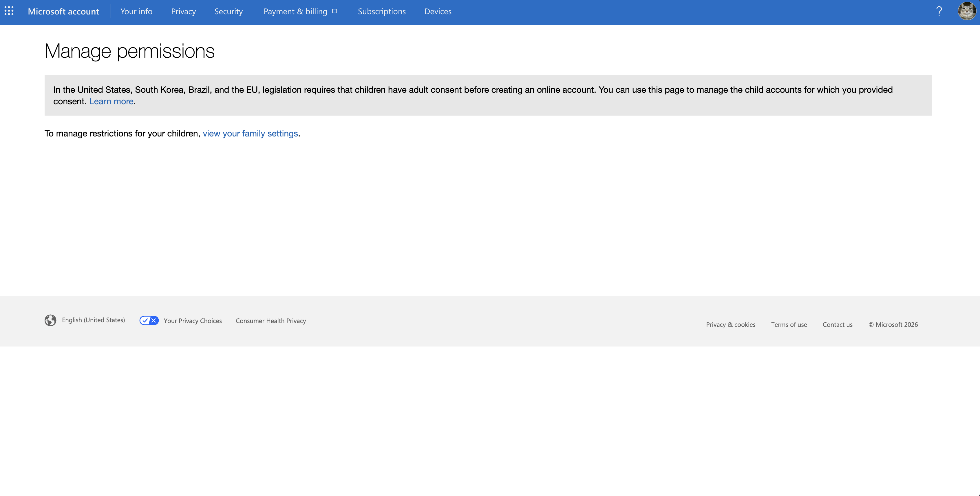The height and width of the screenshot is (496, 980).
Task: Open Terms of use footer link
Action: point(789,325)
